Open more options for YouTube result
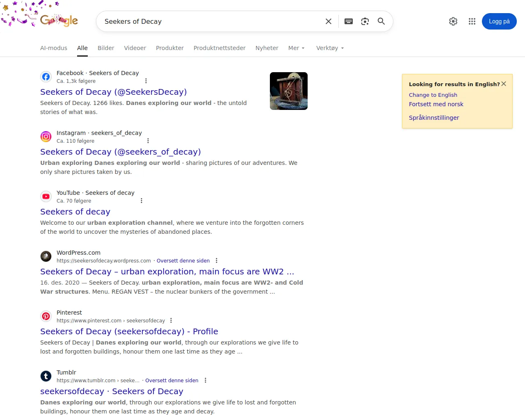 click(142, 201)
